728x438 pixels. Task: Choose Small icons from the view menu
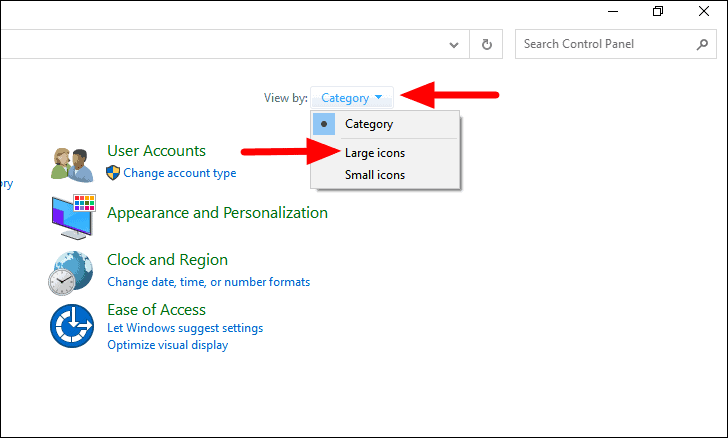tap(385, 175)
